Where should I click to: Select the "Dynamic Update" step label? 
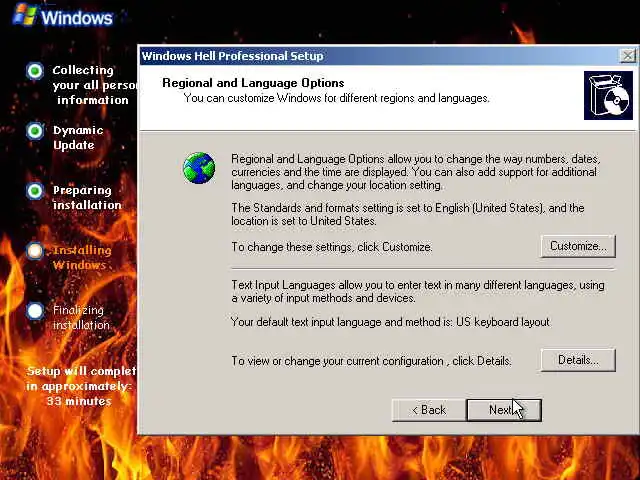(x=78, y=138)
